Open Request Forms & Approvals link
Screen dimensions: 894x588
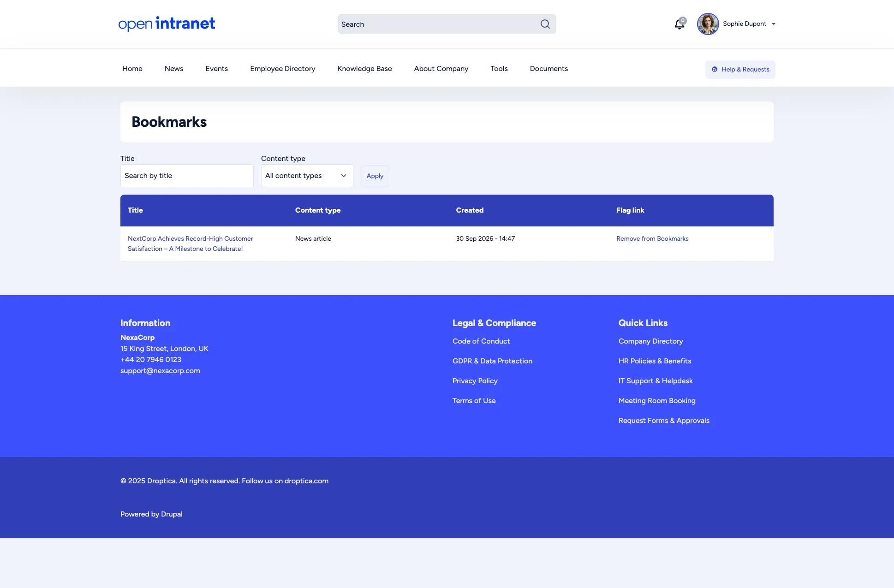tap(664, 421)
